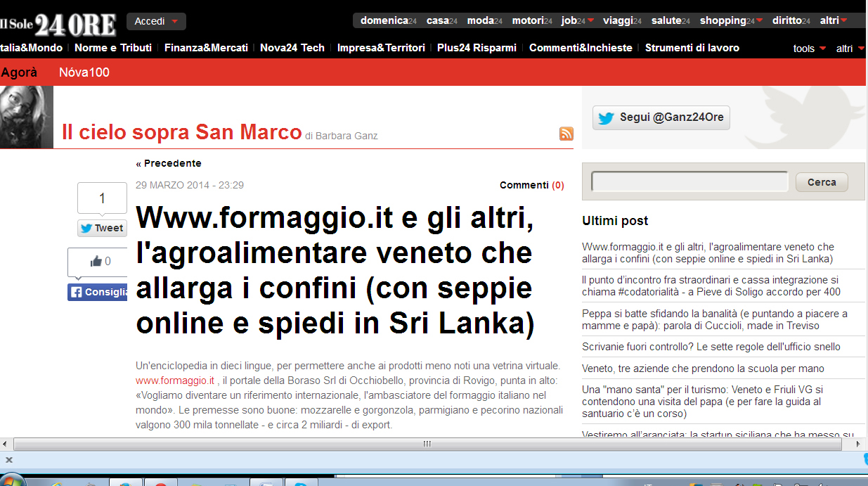This screenshot has width=868, height=486.
Task: Open the altri dropdown beside diritto24
Action: click(834, 20)
